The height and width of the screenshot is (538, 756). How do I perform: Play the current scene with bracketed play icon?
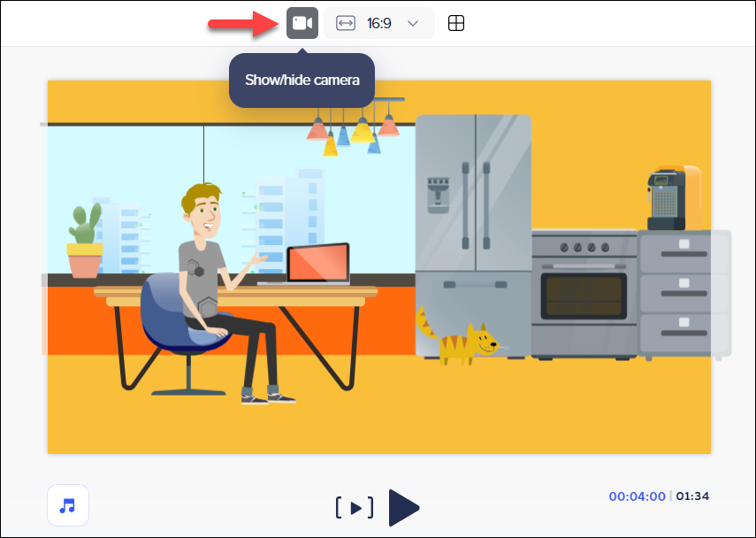(355, 507)
